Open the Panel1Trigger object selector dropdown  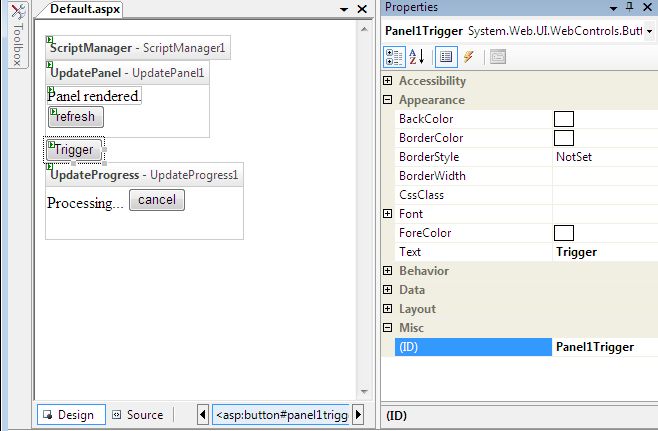point(649,31)
